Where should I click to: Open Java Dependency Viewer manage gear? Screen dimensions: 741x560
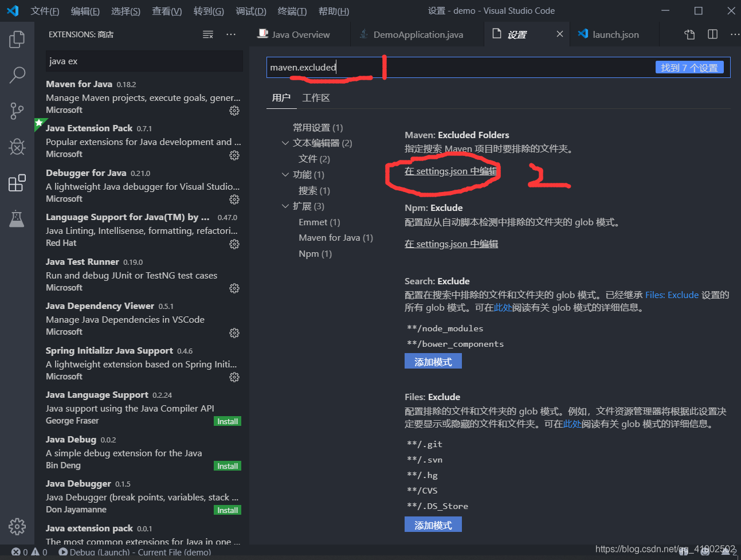tap(234, 333)
